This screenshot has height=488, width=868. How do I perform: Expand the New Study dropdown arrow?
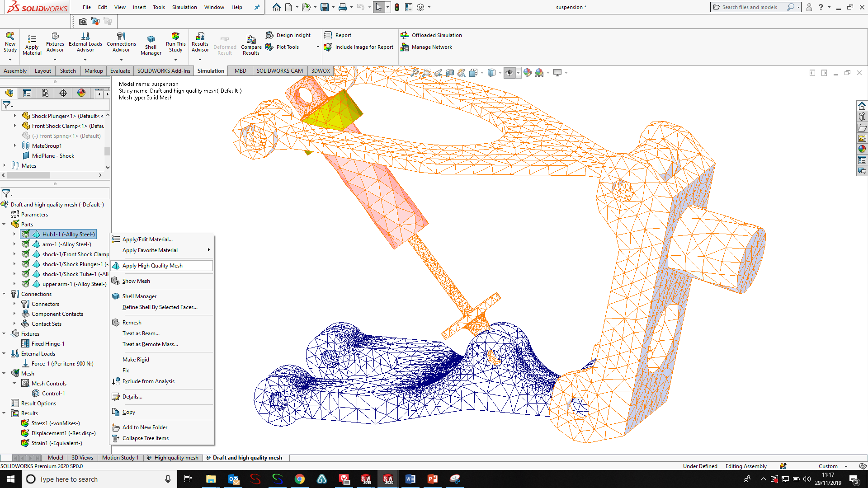(10, 60)
